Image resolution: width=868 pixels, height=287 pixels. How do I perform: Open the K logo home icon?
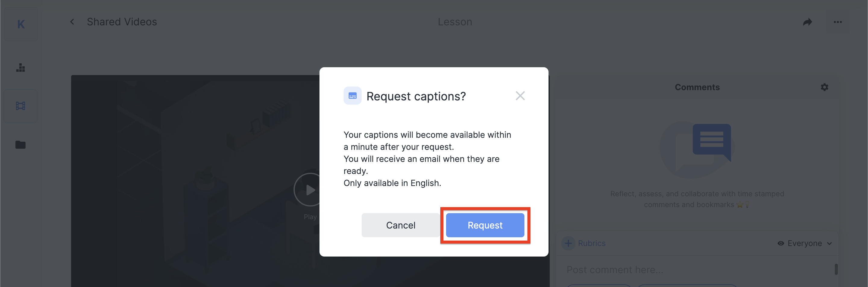click(x=21, y=24)
